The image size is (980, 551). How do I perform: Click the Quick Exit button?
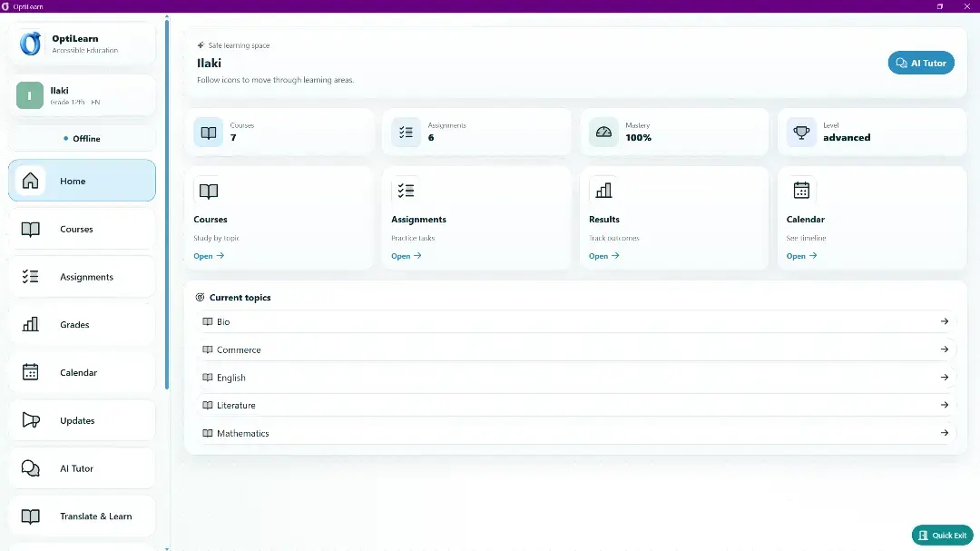(x=943, y=536)
